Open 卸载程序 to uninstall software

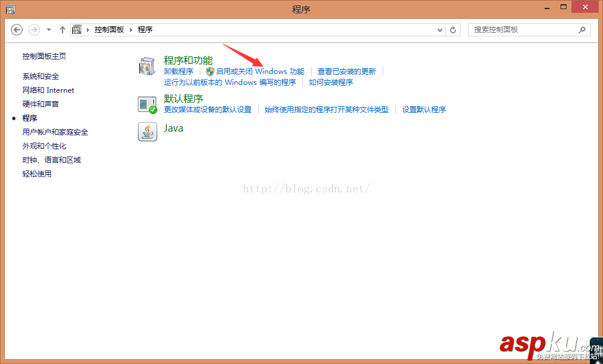[179, 71]
